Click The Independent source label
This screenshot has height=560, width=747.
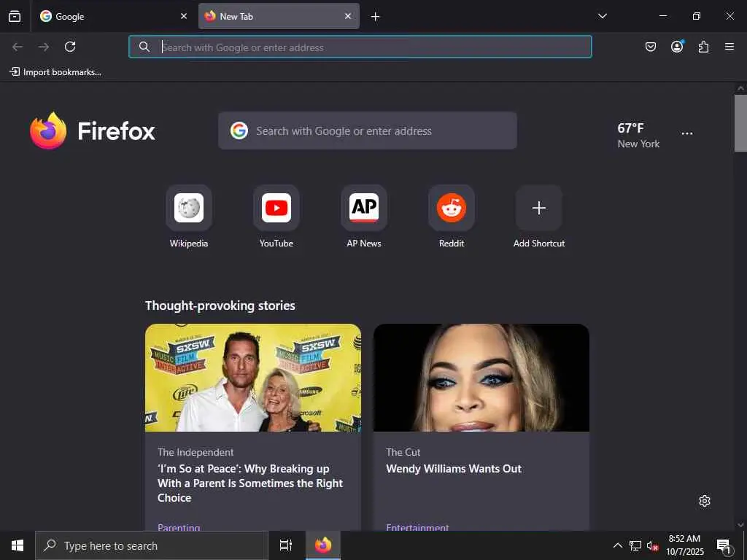196,452
